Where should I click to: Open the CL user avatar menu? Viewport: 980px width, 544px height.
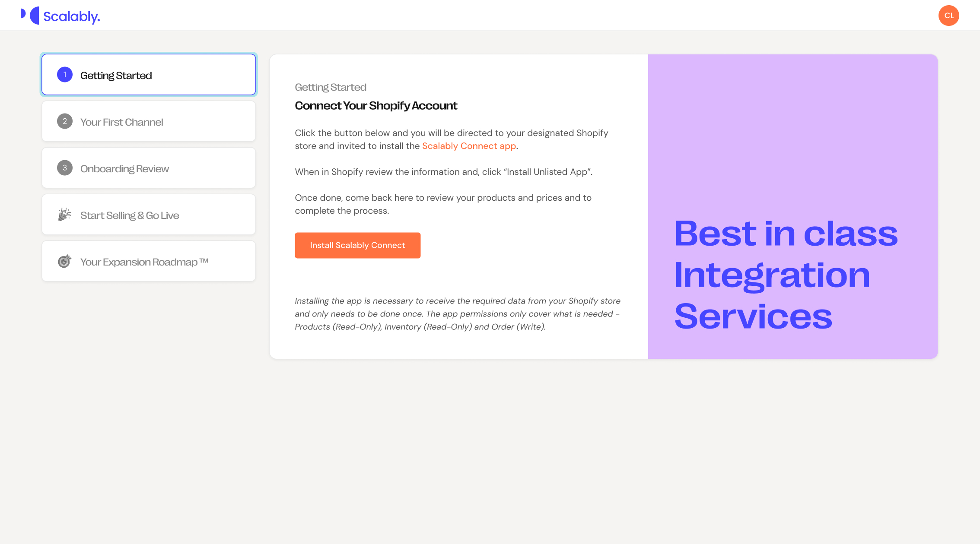click(948, 16)
